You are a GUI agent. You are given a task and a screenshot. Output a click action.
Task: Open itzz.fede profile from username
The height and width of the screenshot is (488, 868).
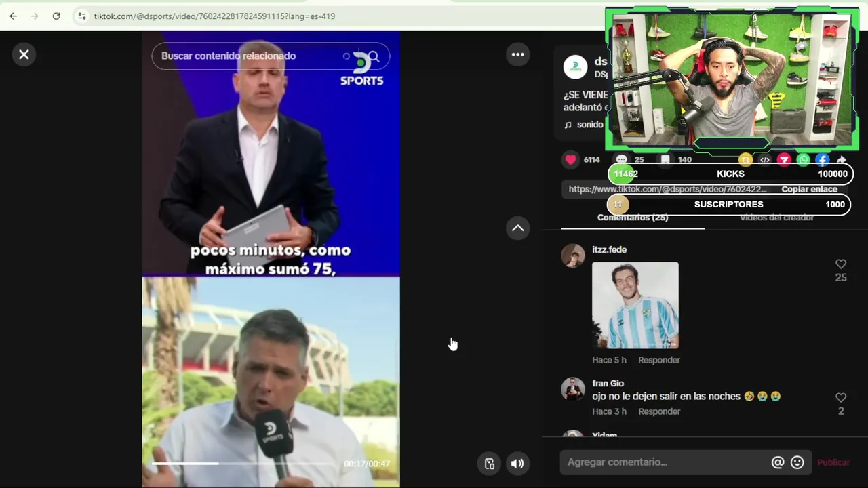(609, 249)
